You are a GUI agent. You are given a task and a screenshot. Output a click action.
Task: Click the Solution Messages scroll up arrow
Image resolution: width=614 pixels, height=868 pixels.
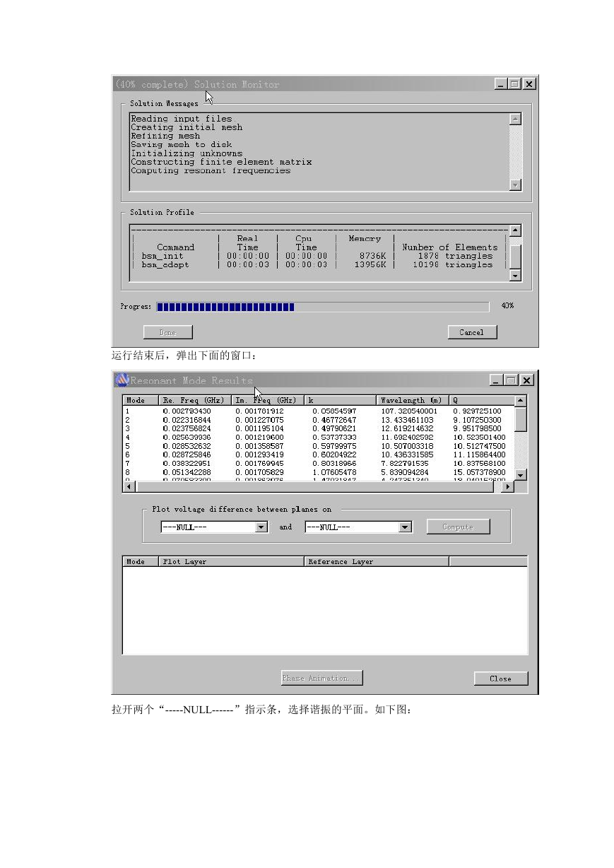515,119
